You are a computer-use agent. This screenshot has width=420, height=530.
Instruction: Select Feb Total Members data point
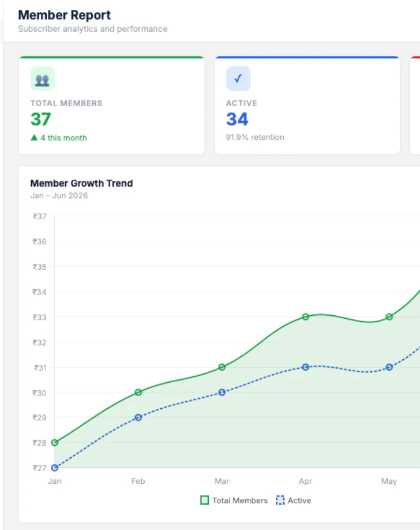138,393
